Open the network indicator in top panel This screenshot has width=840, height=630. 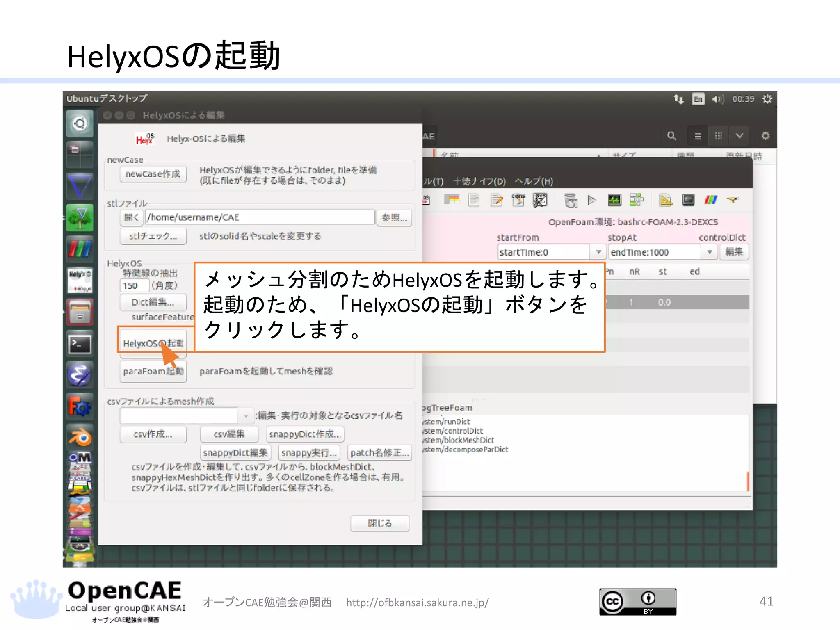point(678,99)
